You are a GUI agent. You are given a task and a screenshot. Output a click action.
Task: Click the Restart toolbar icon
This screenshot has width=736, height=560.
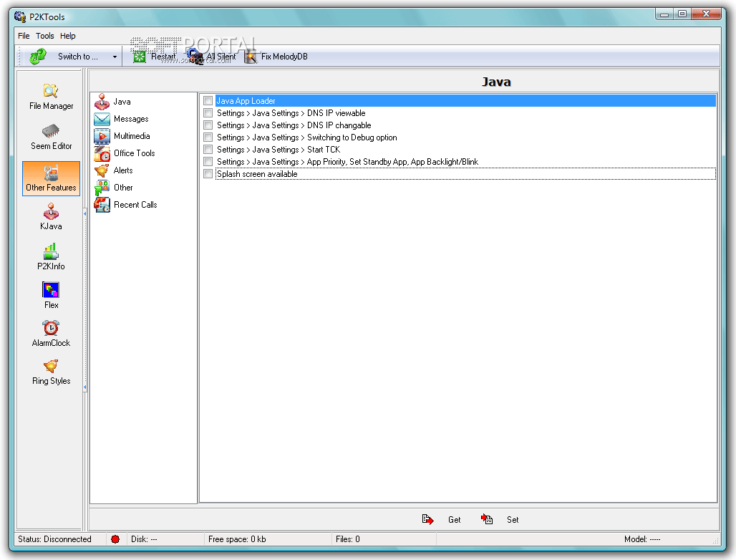point(140,57)
